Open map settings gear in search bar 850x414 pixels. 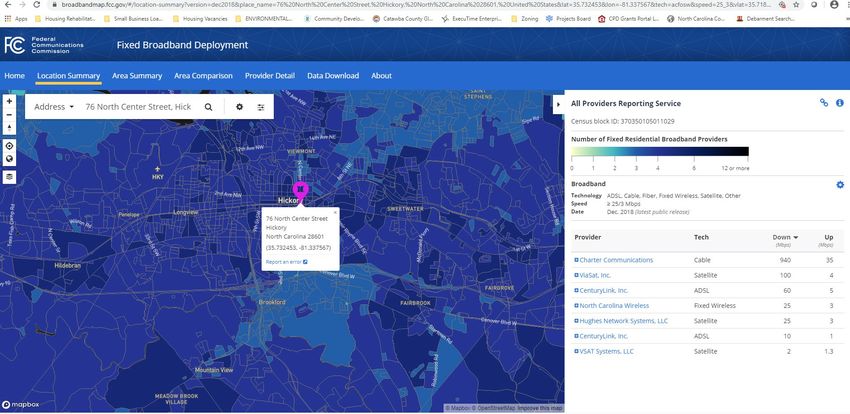(x=239, y=107)
